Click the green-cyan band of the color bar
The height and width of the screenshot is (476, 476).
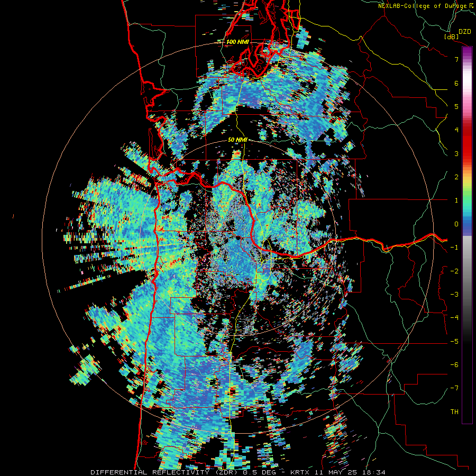467,204
